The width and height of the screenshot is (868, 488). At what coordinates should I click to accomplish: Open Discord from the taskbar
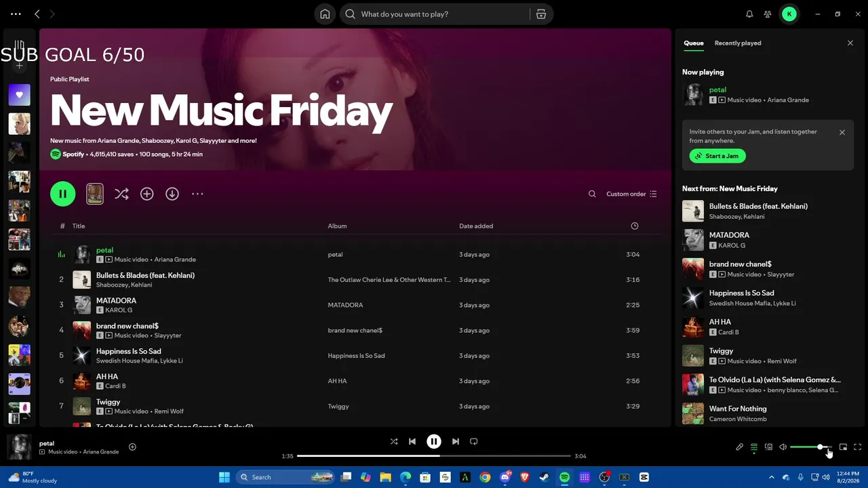tap(505, 477)
